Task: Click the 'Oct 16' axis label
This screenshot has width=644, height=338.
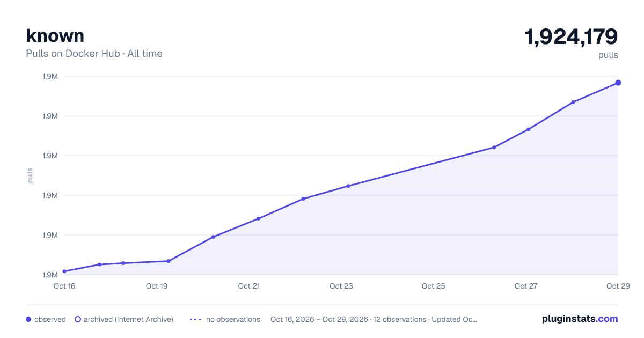Action: coord(64,286)
